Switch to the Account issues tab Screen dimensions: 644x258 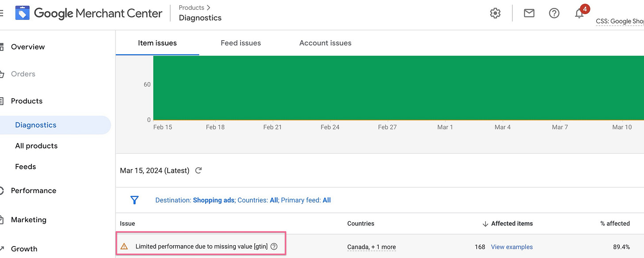(325, 43)
